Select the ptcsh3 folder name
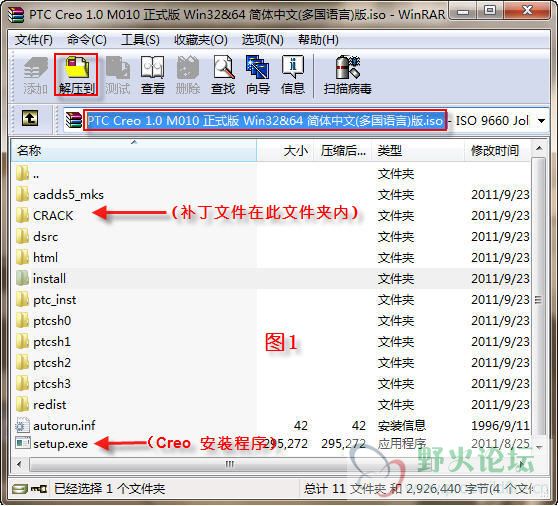The height and width of the screenshot is (506, 558). (52, 384)
